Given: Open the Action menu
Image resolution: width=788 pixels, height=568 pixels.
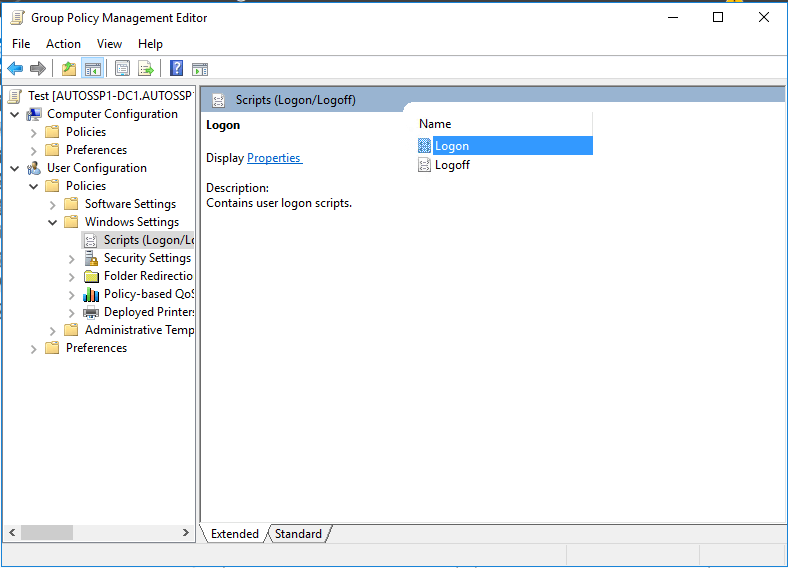Looking at the screenshot, I should click(x=63, y=44).
